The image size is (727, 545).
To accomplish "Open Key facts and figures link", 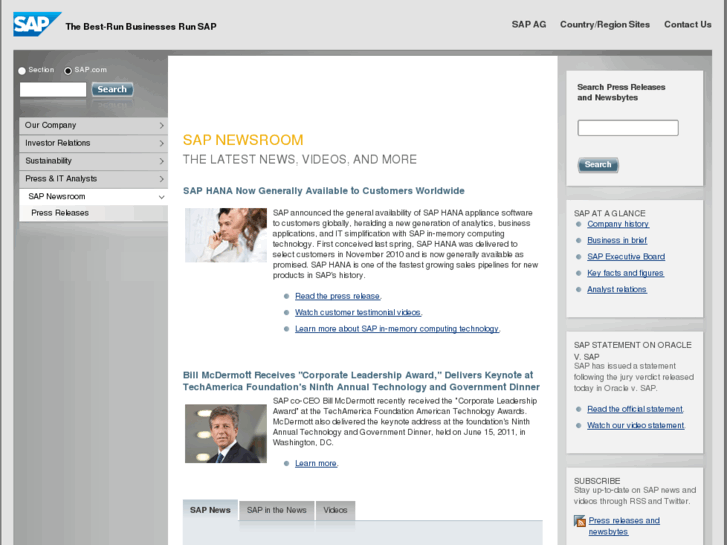I will click(x=625, y=273).
